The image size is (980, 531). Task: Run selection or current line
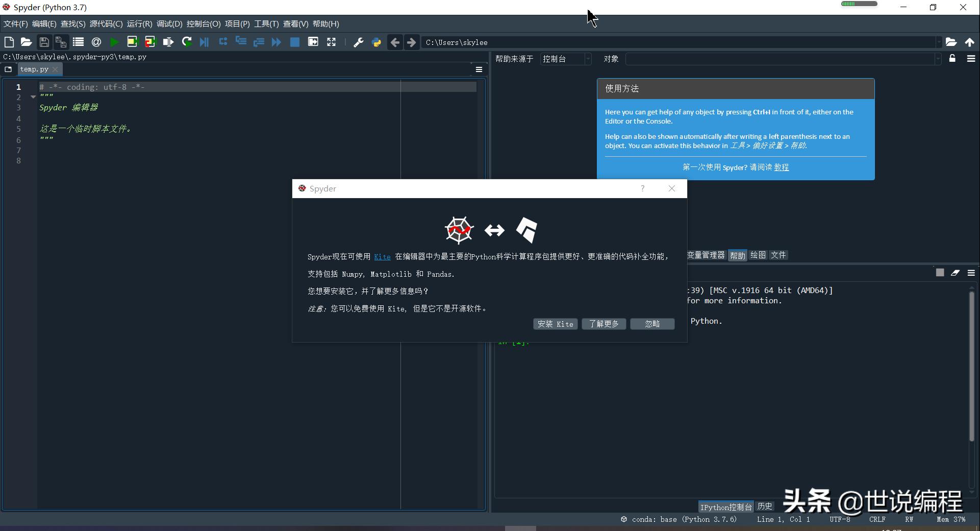pyautogui.click(x=168, y=42)
